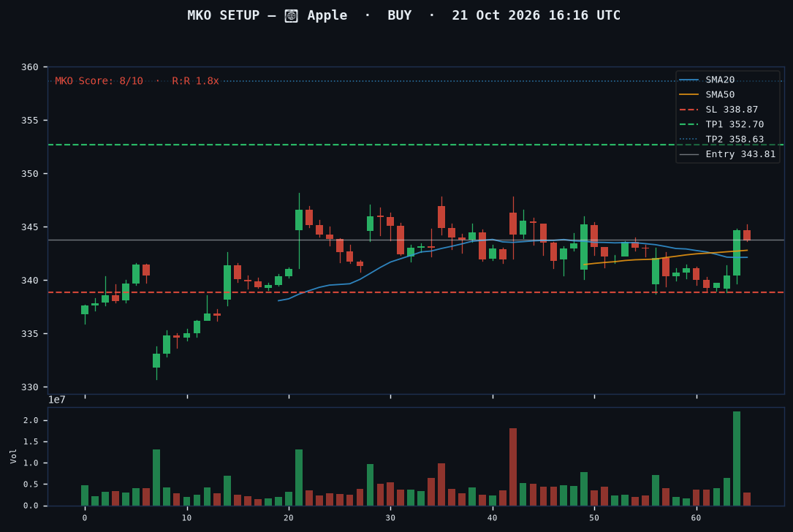The width and height of the screenshot is (793, 532).
Task: Click the 40 tick on the x-axis
Action: tap(493, 518)
